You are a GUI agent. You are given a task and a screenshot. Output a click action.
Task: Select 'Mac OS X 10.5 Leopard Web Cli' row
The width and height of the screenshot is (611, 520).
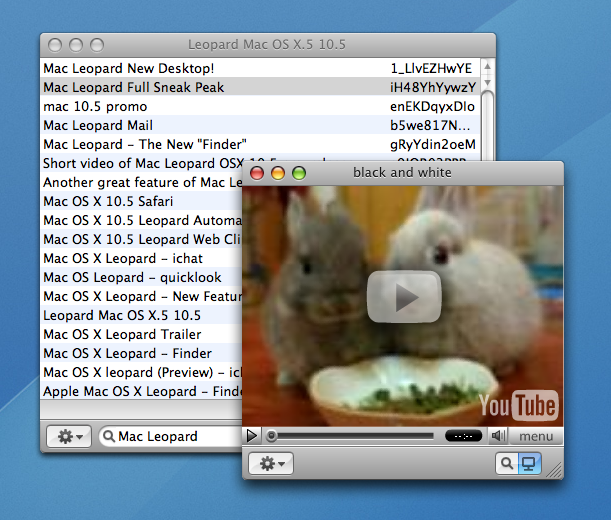[x=141, y=239]
